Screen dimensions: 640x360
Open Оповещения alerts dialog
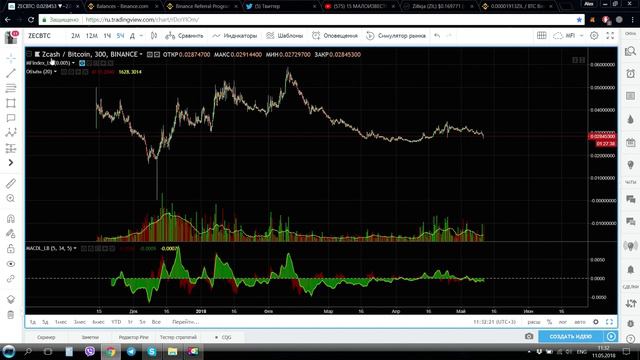click(x=335, y=36)
